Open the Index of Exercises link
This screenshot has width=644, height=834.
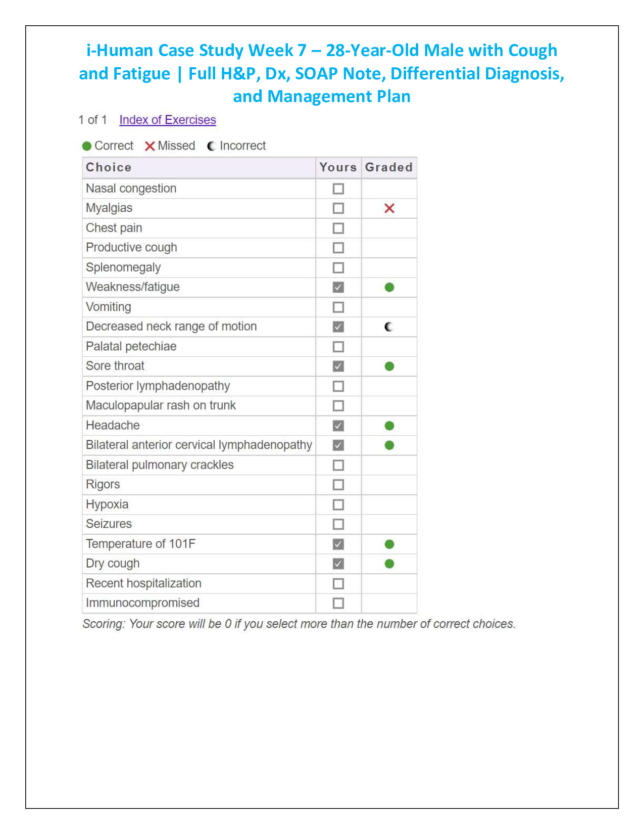coord(167,120)
